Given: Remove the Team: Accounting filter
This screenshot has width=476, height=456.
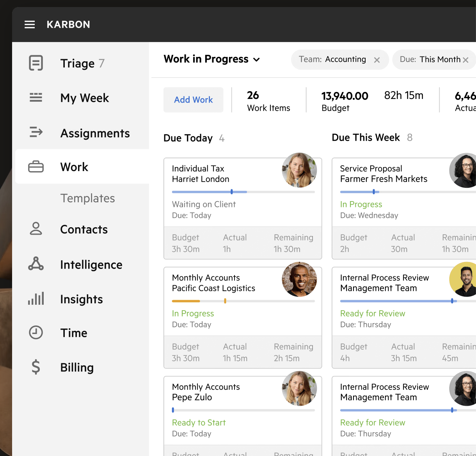Looking at the screenshot, I should click(377, 60).
